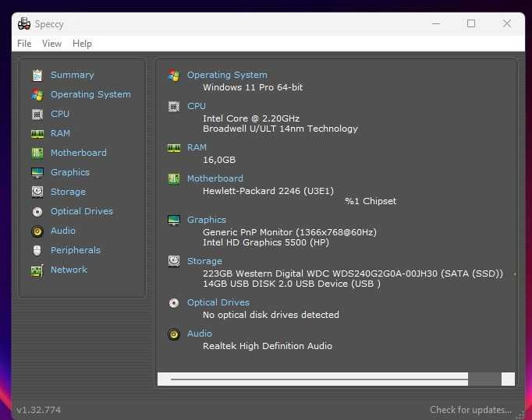Select Summary in the sidebar
The height and width of the screenshot is (420, 532).
coord(73,75)
